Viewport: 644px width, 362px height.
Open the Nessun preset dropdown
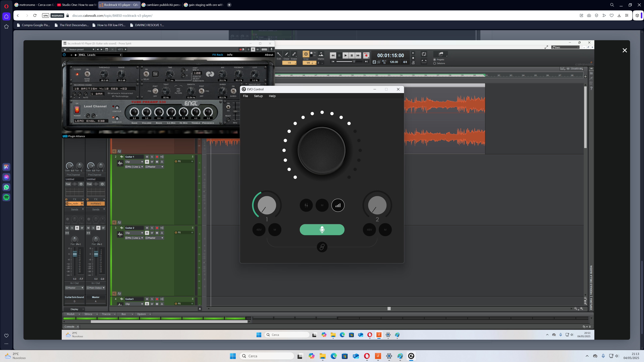pos(82,49)
